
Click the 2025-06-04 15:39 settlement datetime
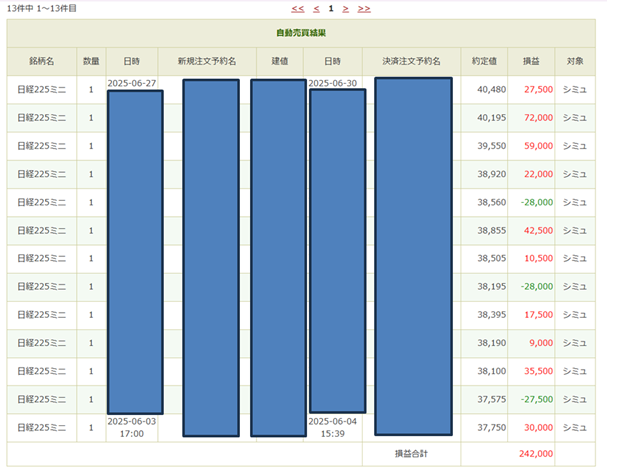pos(333,427)
